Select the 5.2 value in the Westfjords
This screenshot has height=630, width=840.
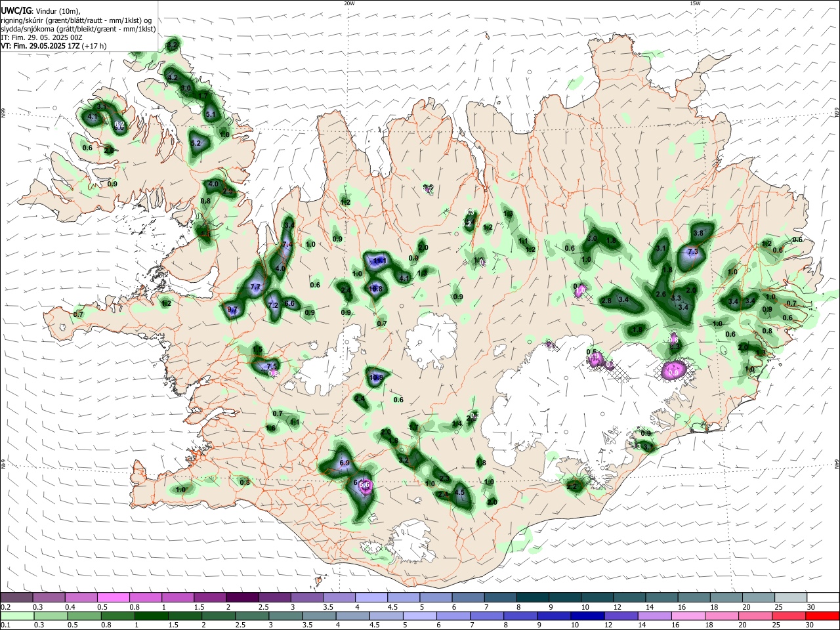pyautogui.click(x=196, y=143)
